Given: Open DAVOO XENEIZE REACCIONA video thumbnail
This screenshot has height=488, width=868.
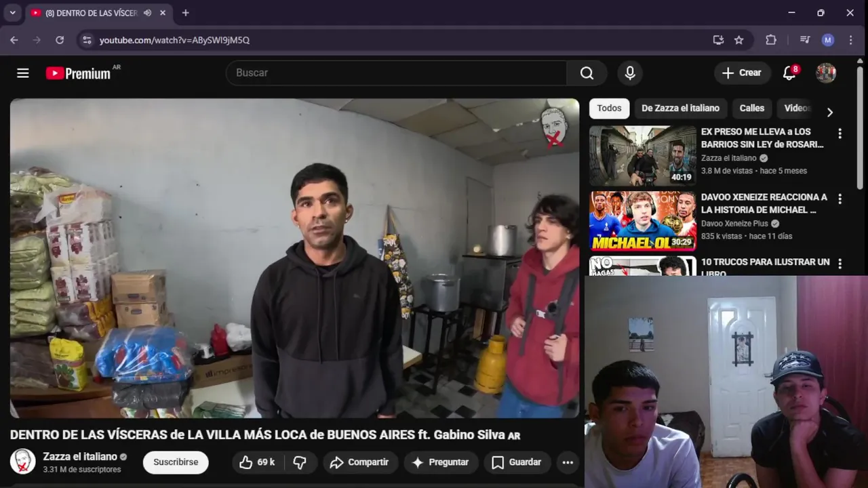Looking at the screenshot, I should pos(642,221).
